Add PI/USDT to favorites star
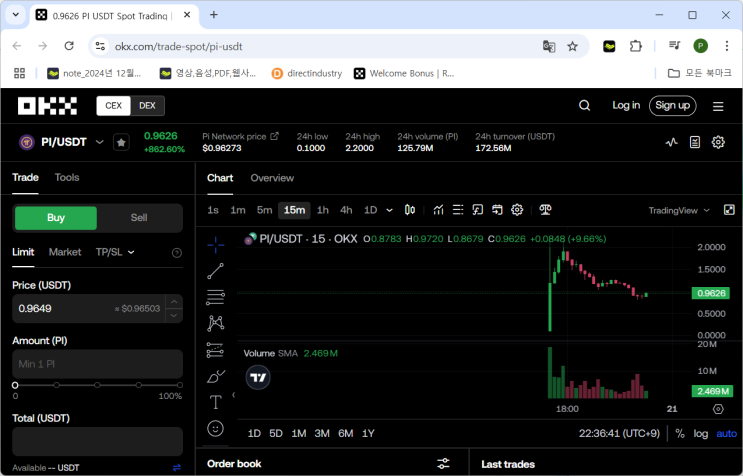Image resolution: width=743 pixels, height=476 pixels. 121,142
